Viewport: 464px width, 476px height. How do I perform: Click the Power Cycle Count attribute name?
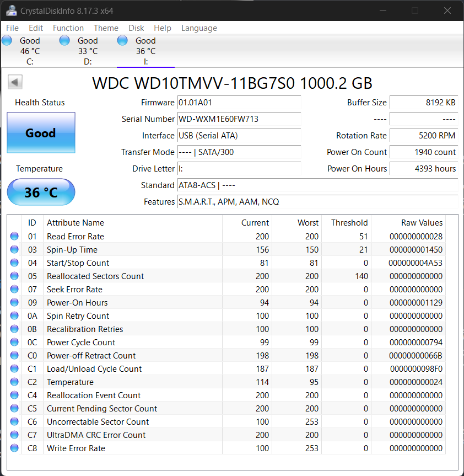pyautogui.click(x=81, y=343)
